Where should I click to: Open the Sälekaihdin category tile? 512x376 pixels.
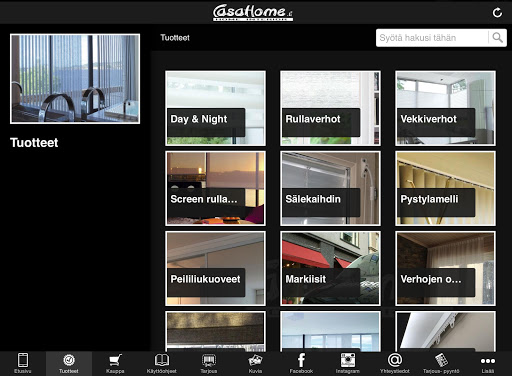[x=330, y=188]
